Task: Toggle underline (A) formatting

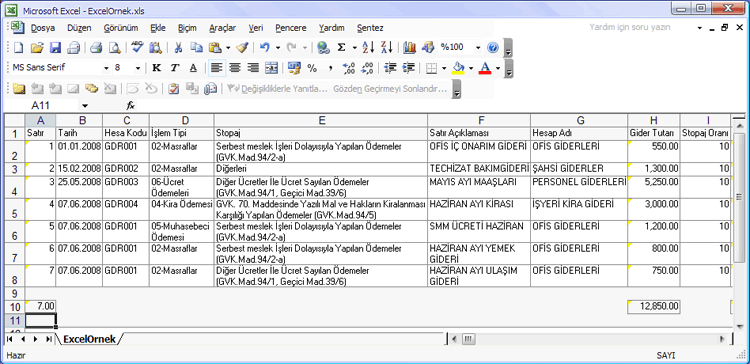Action: tap(193, 68)
